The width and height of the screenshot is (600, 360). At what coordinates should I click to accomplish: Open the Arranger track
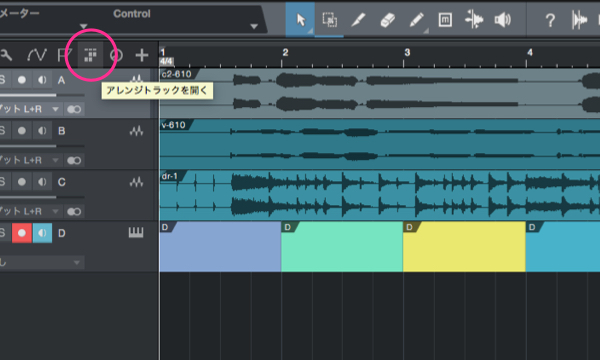coord(90,55)
